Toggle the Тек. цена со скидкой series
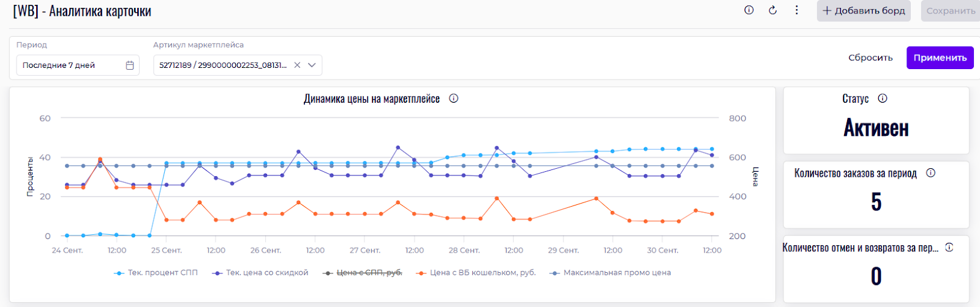The image size is (980, 307). pyautogui.click(x=260, y=273)
